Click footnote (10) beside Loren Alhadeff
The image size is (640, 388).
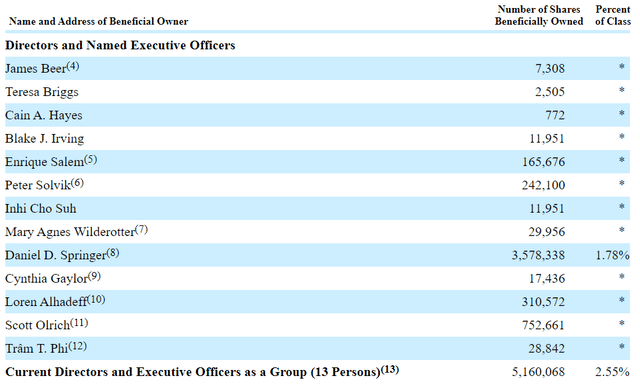click(96, 299)
